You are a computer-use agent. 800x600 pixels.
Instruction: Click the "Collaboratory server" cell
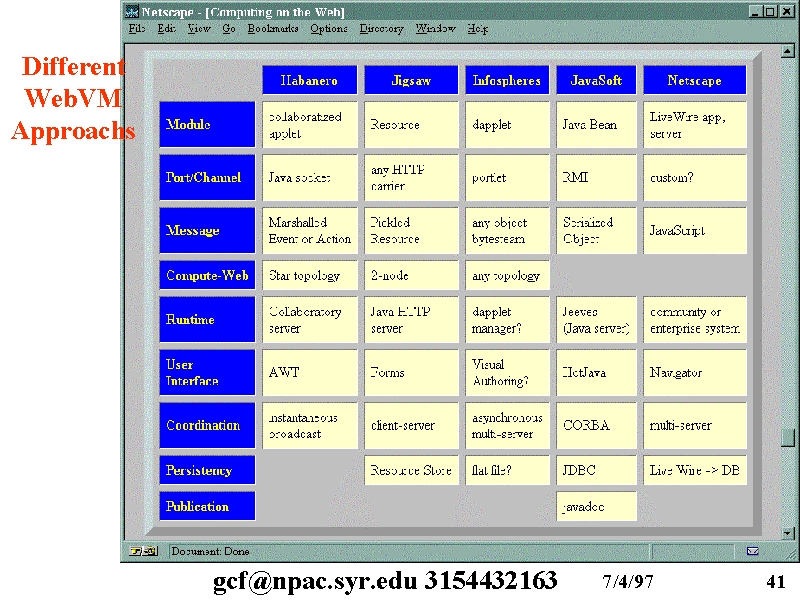pyautogui.click(x=310, y=319)
